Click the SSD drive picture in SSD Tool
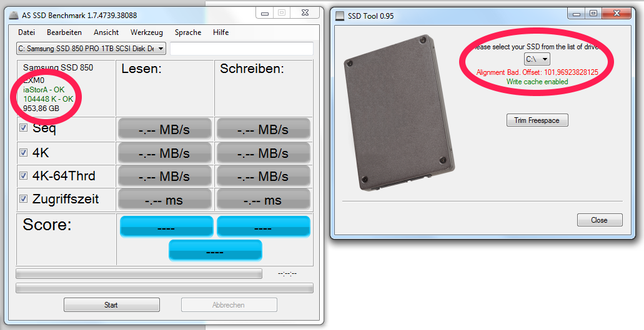The width and height of the screenshot is (644, 330). point(399,113)
